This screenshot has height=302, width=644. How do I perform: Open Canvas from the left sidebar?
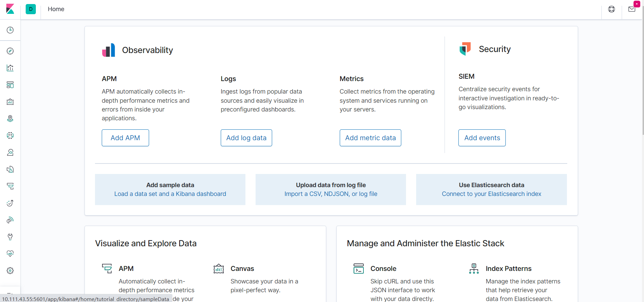pos(10,102)
